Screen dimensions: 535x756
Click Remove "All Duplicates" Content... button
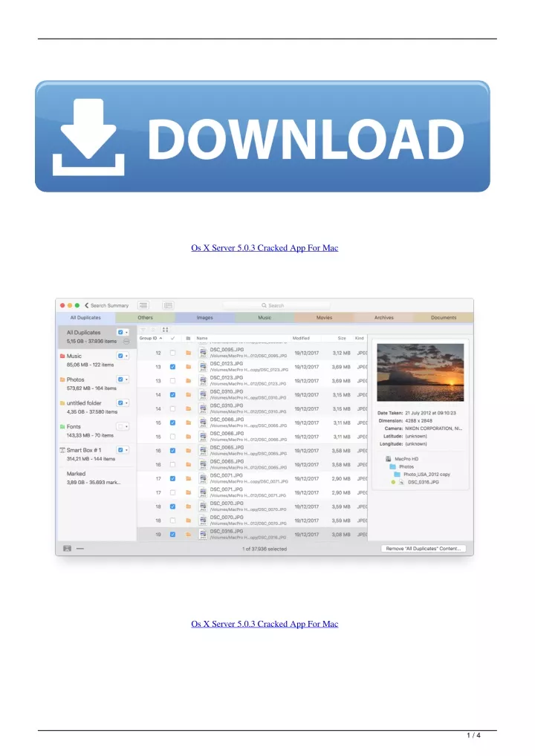tap(424, 549)
